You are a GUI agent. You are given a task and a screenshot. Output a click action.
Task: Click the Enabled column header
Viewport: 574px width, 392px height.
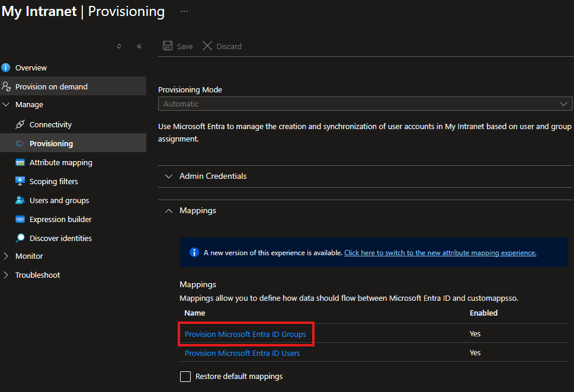[x=483, y=313]
